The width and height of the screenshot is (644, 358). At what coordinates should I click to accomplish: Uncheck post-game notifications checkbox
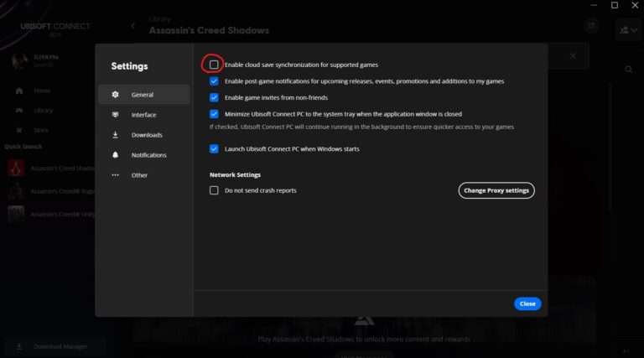(214, 80)
